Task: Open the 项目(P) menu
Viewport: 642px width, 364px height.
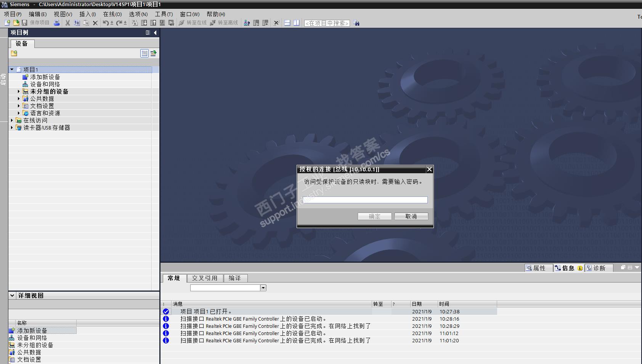Action: (x=13, y=14)
